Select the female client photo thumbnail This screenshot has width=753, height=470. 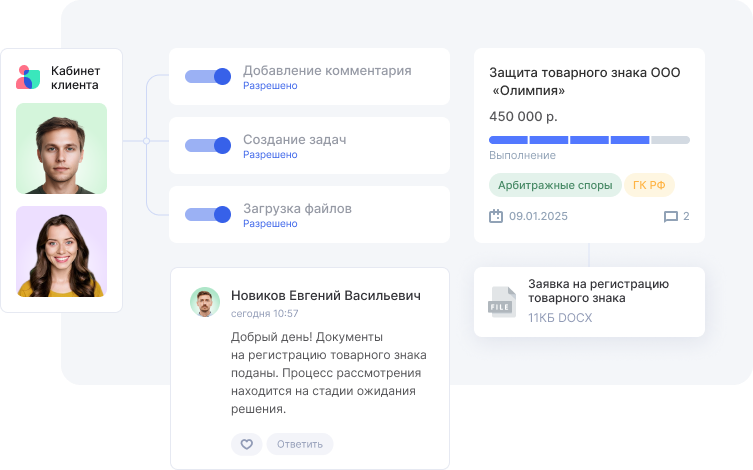tap(62, 251)
